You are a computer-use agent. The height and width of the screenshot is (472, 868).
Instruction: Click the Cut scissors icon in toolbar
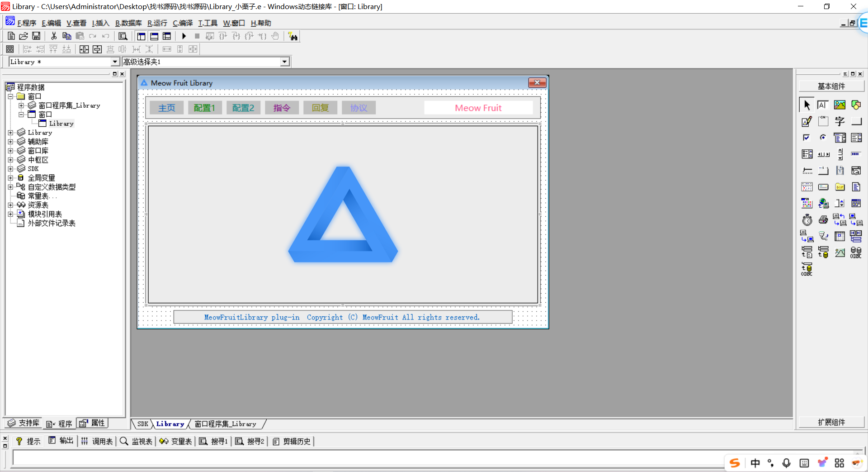click(x=54, y=36)
